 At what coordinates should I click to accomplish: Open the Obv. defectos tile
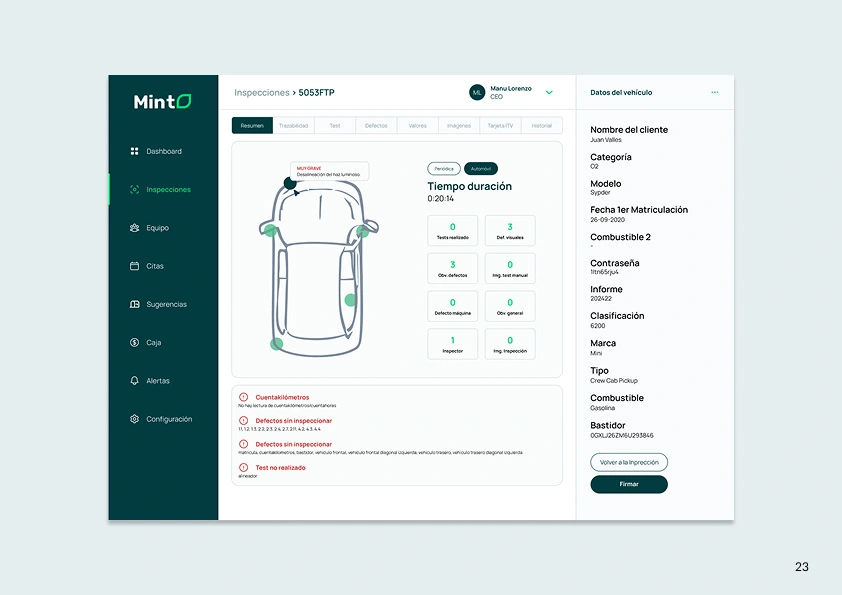453,269
